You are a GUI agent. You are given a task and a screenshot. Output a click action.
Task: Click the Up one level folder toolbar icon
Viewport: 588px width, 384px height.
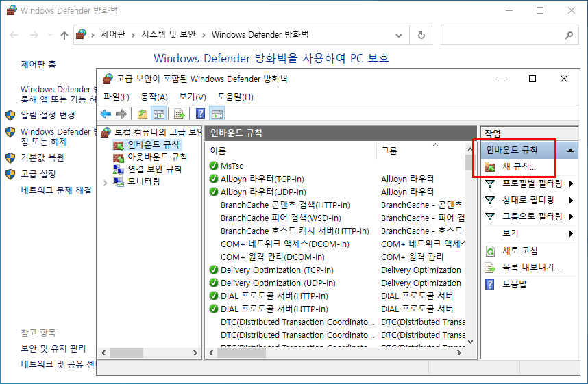[x=143, y=114]
